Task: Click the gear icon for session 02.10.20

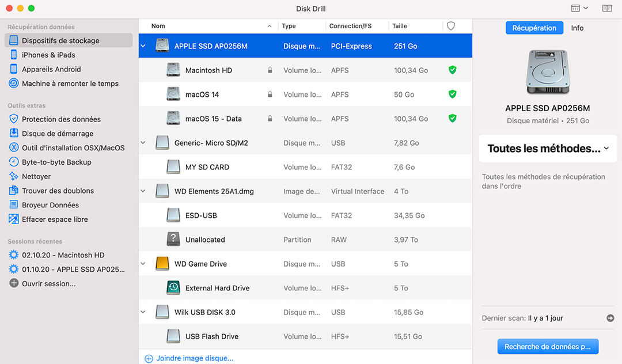Action: coord(13,255)
